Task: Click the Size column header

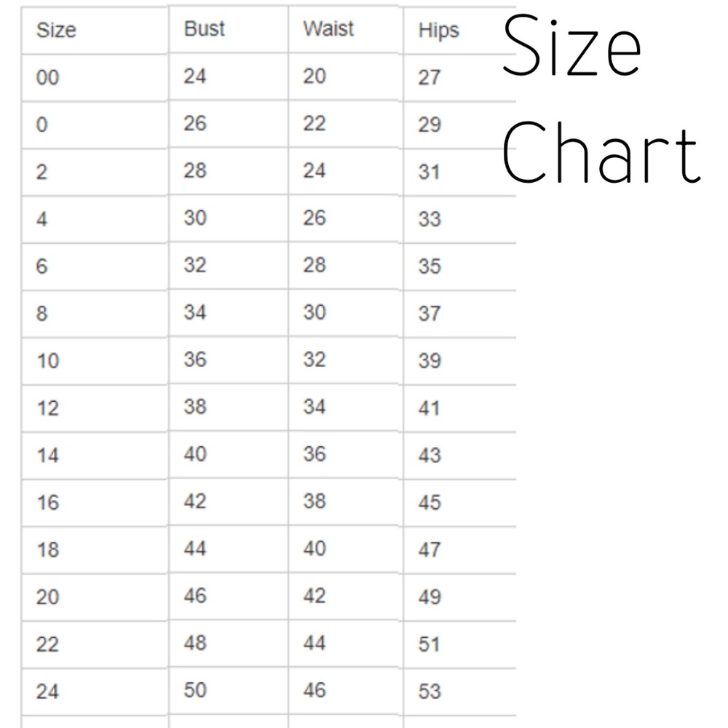Action: (56, 31)
